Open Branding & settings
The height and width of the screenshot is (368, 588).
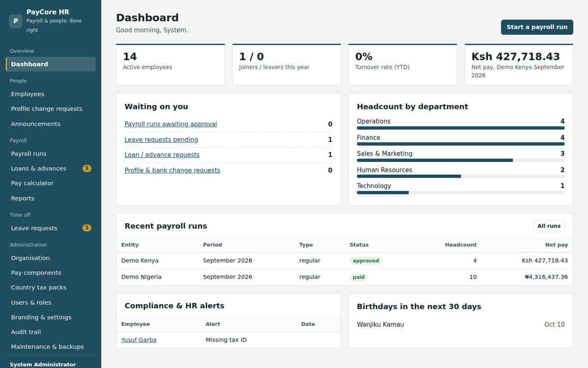click(x=50, y=317)
